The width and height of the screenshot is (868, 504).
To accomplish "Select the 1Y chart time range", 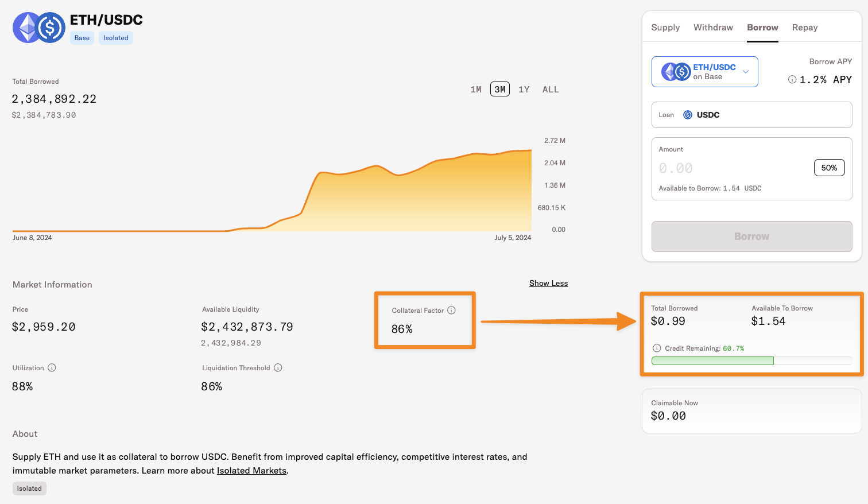I will [x=524, y=90].
